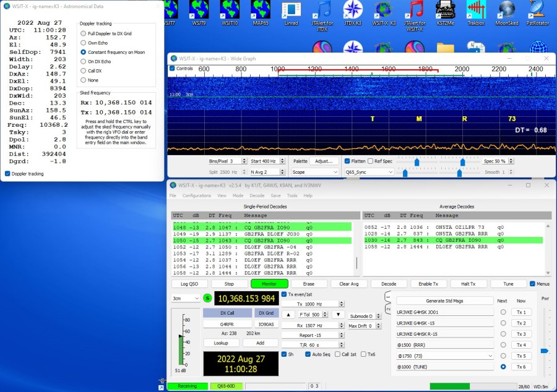The height and width of the screenshot is (392, 557).
Task: Uncheck the Flatten checkbox in Wide Graph
Action: [348, 161]
